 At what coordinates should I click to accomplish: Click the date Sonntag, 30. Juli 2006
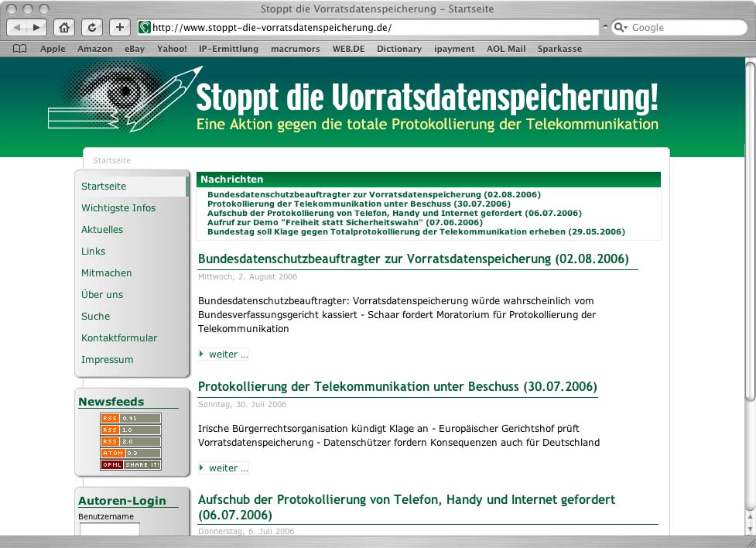click(x=242, y=405)
